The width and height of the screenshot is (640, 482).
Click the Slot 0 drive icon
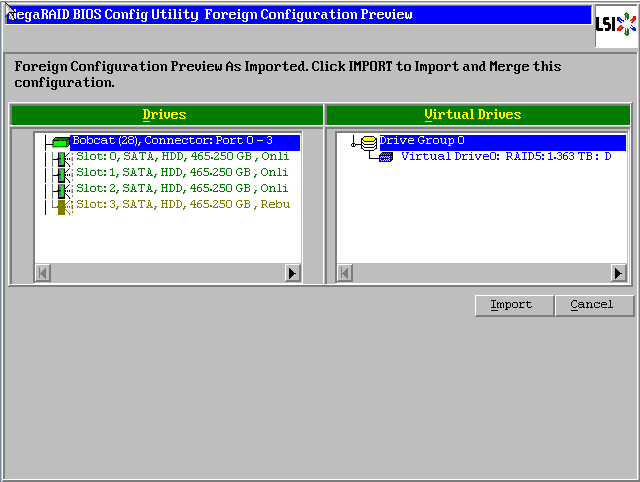click(x=61, y=158)
